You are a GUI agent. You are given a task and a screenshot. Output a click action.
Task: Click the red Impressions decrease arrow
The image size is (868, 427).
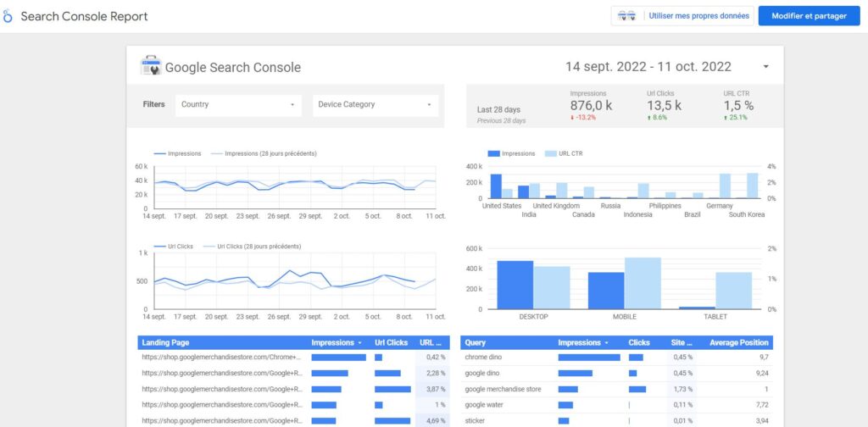[572, 118]
